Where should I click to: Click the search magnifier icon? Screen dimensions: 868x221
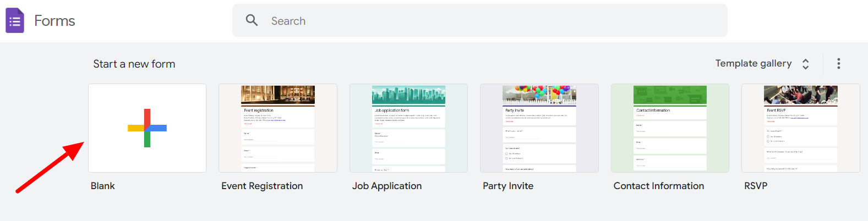click(x=252, y=20)
